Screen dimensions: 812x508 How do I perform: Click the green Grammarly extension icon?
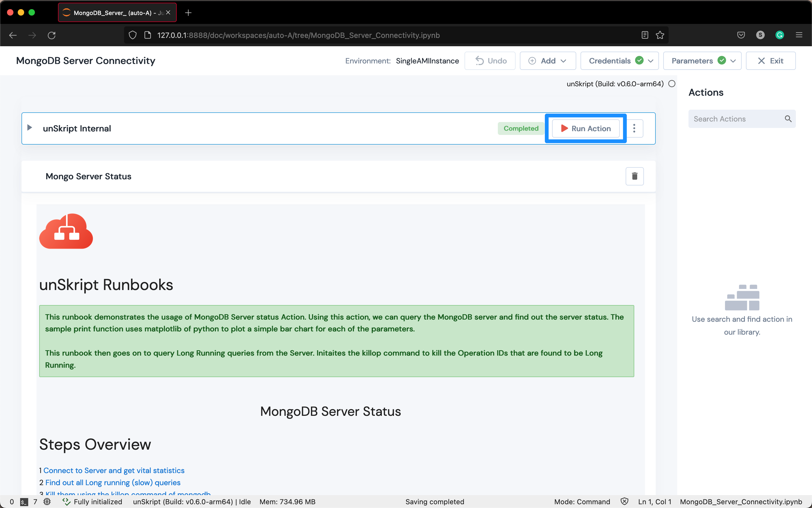pyautogui.click(x=780, y=35)
